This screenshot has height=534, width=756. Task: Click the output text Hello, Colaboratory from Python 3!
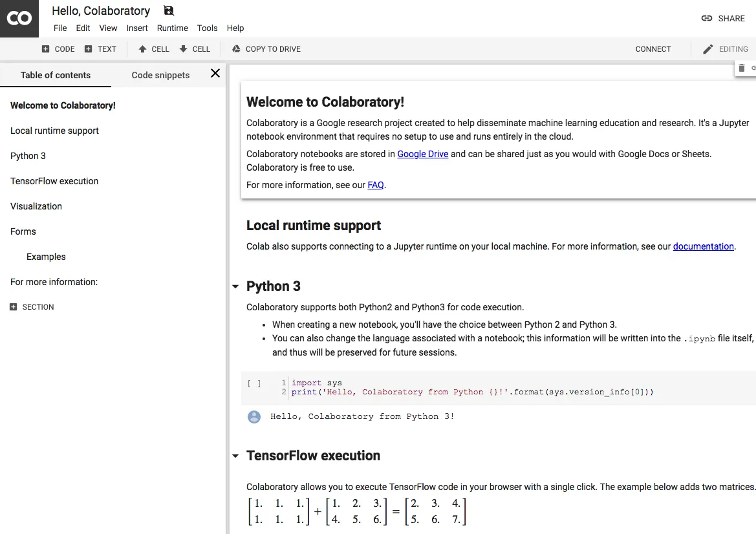coord(362,416)
